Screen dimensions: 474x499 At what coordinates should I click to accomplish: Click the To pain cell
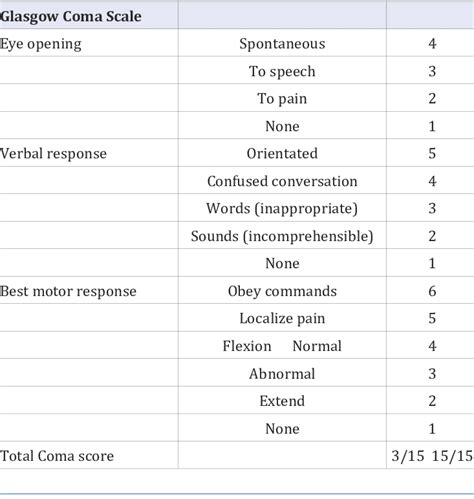pos(282,99)
